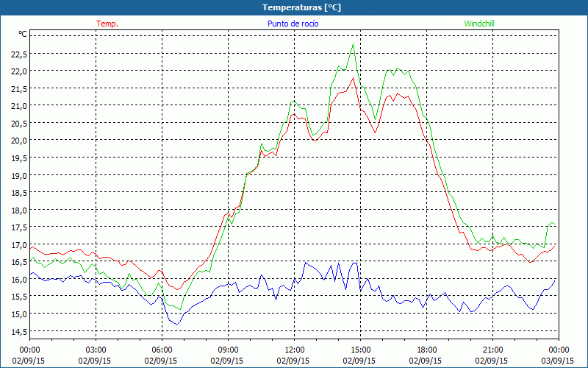Viewport: 588px width, 368px height.
Task: Click the 16,5 y-axis value
Action: coord(19,263)
